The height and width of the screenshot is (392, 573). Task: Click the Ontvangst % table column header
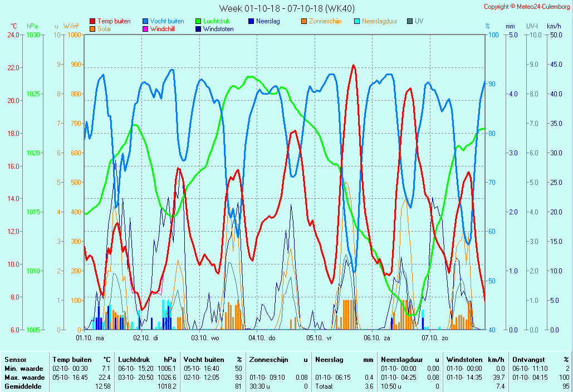click(x=540, y=360)
